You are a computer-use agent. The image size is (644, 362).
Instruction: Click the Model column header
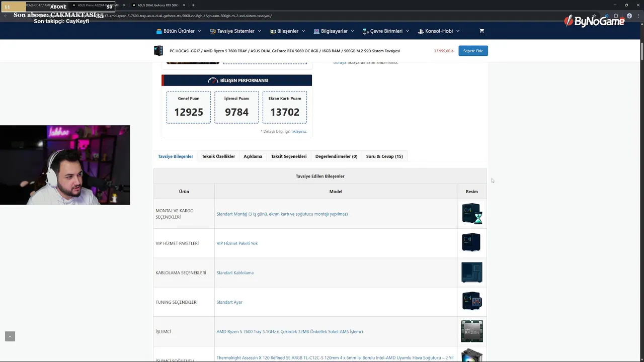(x=336, y=191)
